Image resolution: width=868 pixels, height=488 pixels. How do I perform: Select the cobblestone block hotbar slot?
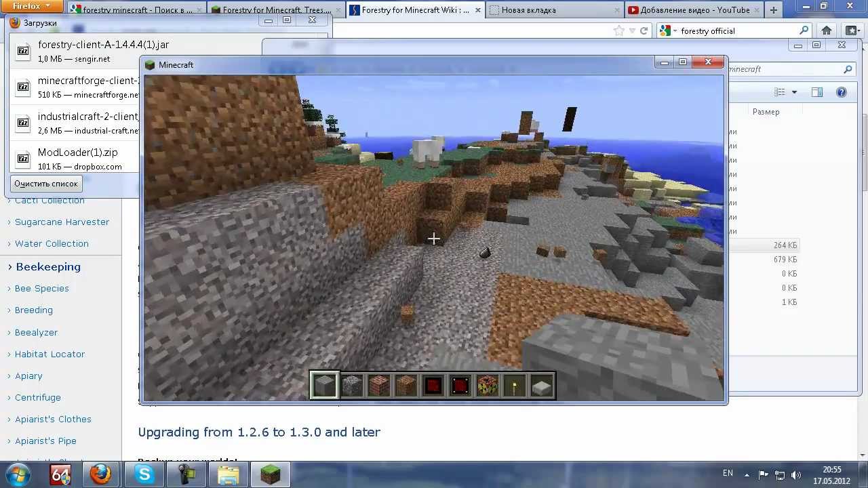352,386
